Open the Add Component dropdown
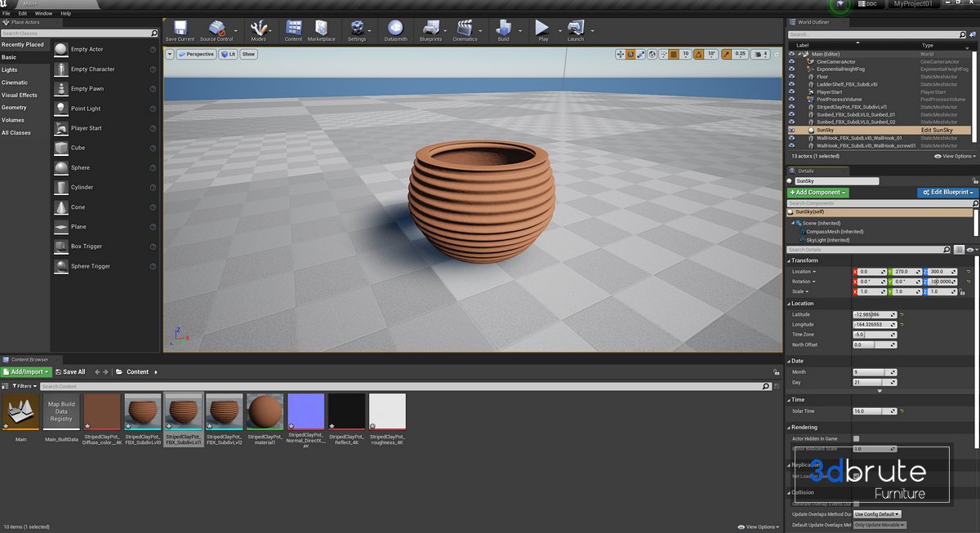The height and width of the screenshot is (533, 980). pyautogui.click(x=817, y=193)
